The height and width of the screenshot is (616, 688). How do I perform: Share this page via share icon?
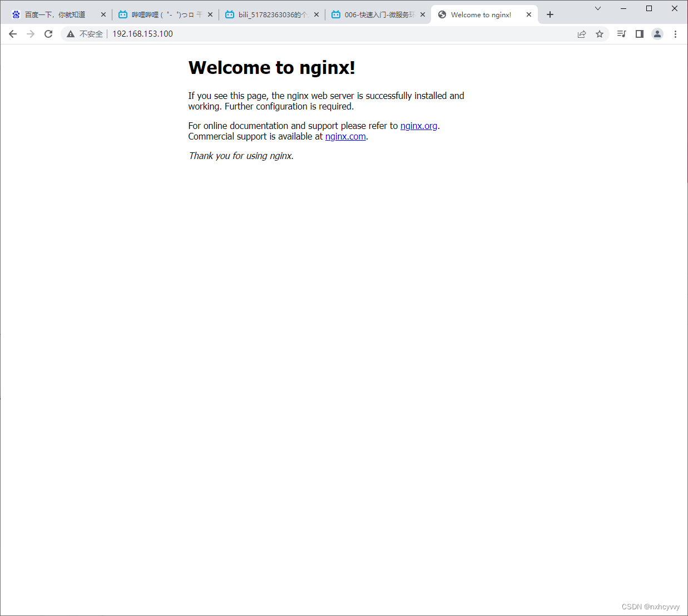click(x=582, y=34)
